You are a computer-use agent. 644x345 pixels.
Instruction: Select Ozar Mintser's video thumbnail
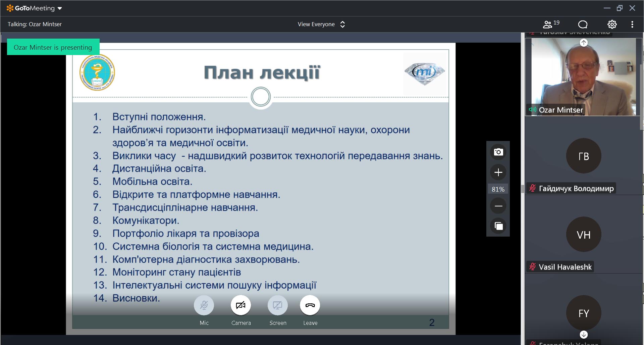click(x=583, y=77)
